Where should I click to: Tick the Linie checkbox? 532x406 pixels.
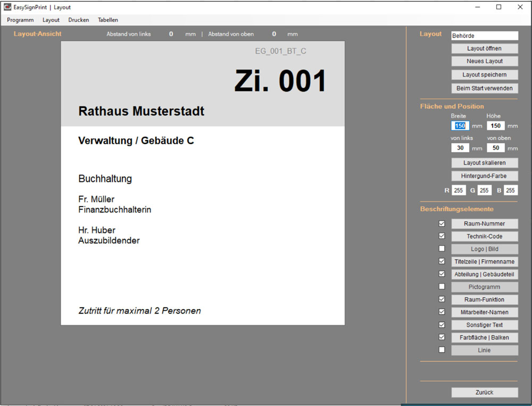pos(442,350)
